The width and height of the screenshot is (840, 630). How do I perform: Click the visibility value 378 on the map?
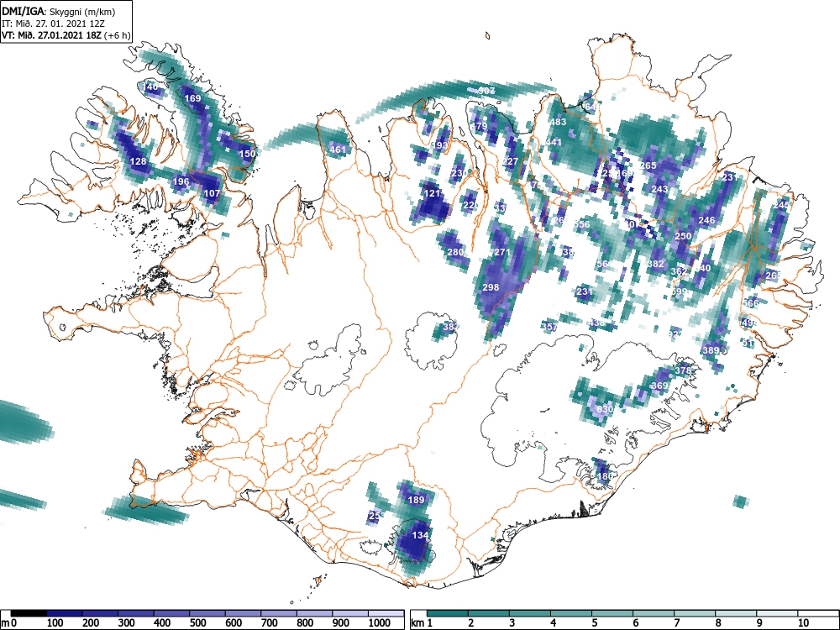pyautogui.click(x=683, y=370)
